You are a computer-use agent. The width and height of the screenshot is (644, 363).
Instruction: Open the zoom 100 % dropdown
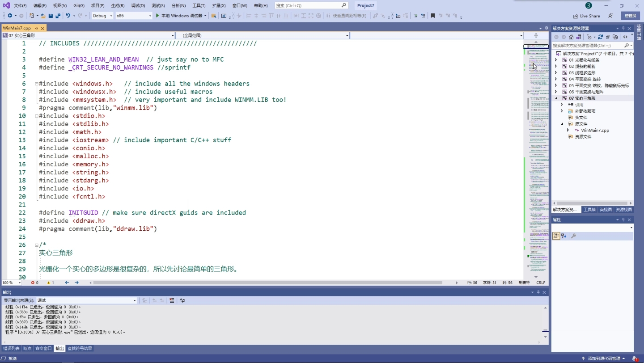point(12,283)
